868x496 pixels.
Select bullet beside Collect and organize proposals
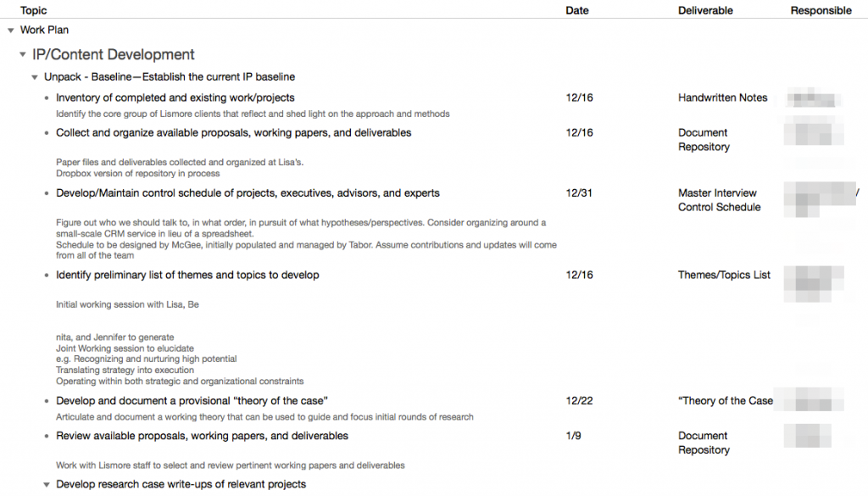47,133
